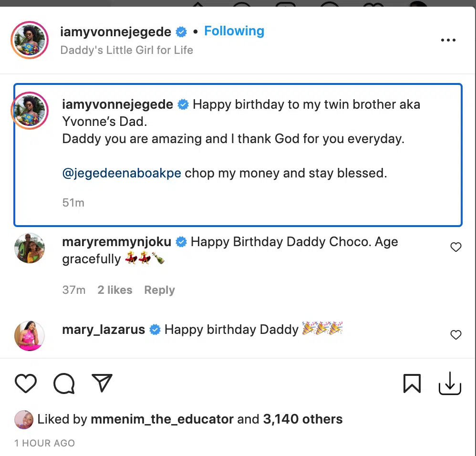
Task: Like the post with heart icon
Action: click(x=26, y=383)
